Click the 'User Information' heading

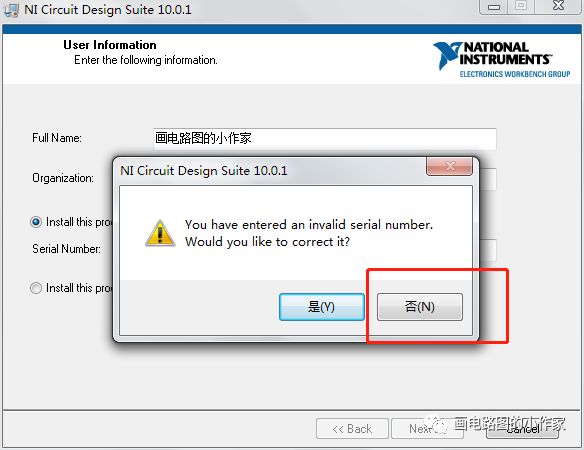pos(110,45)
